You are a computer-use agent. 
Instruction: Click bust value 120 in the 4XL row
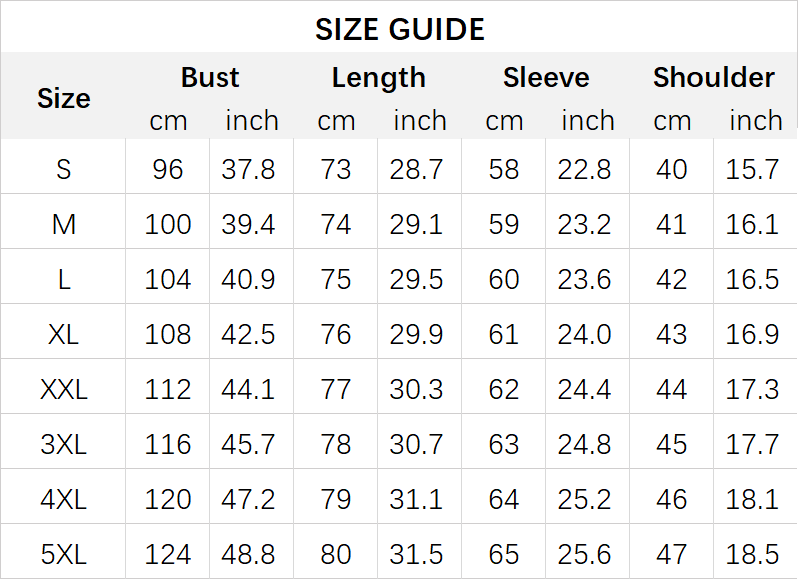[x=168, y=498]
